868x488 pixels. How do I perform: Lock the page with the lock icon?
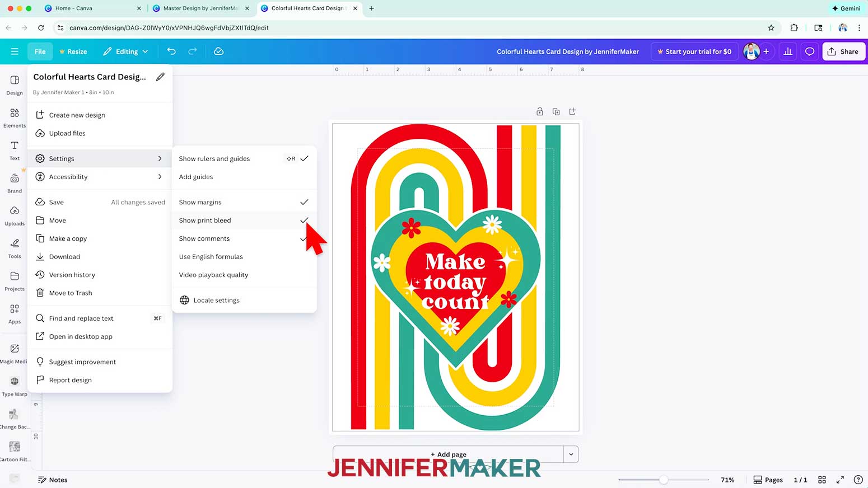(539, 111)
